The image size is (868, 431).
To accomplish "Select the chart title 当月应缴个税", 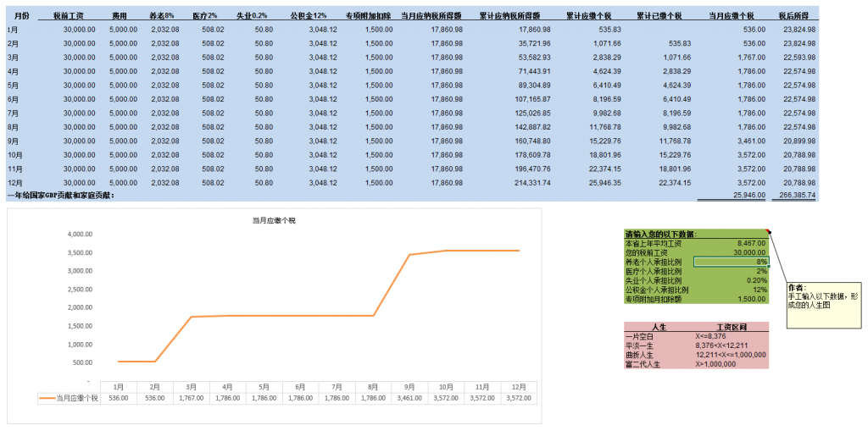I will 274,221.
